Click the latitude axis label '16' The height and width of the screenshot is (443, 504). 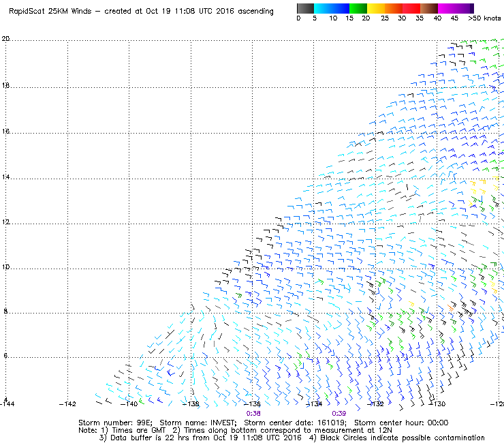click(x=5, y=131)
